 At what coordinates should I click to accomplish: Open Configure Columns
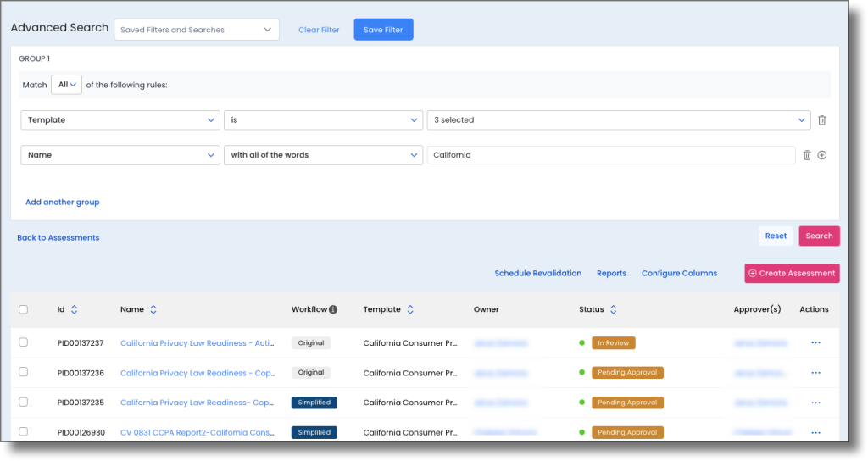[679, 274]
